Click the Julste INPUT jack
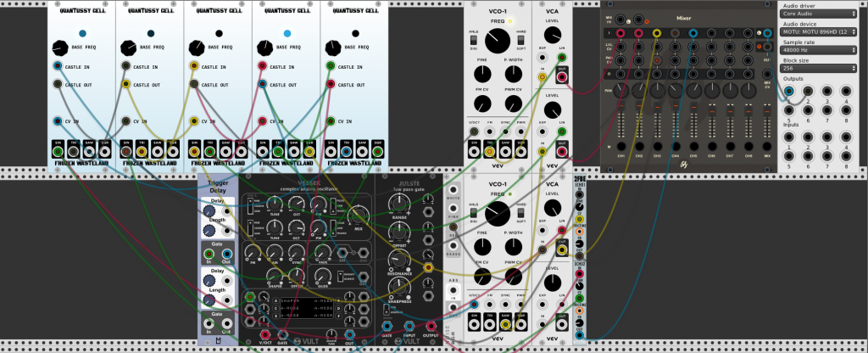This screenshot has width=868, height=353. tap(409, 326)
